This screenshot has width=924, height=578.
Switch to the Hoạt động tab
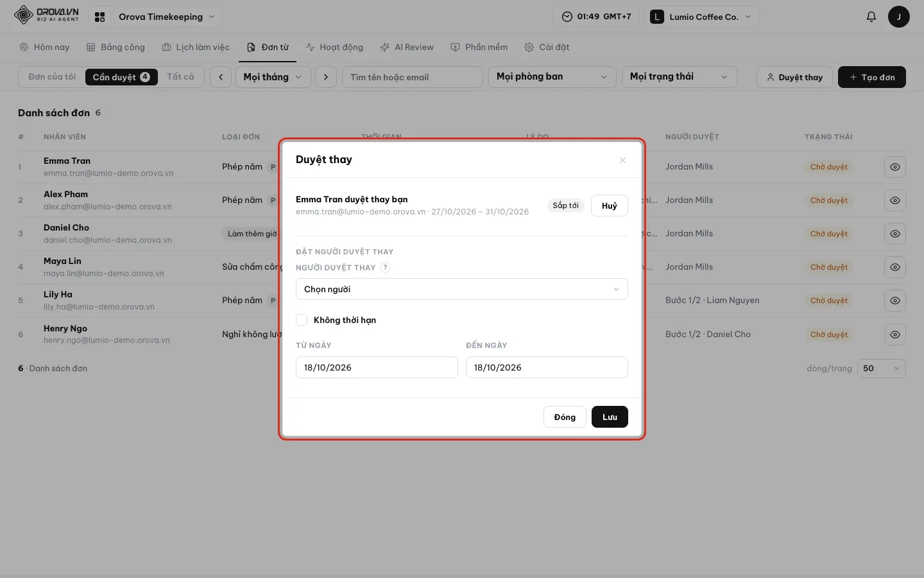tap(334, 48)
